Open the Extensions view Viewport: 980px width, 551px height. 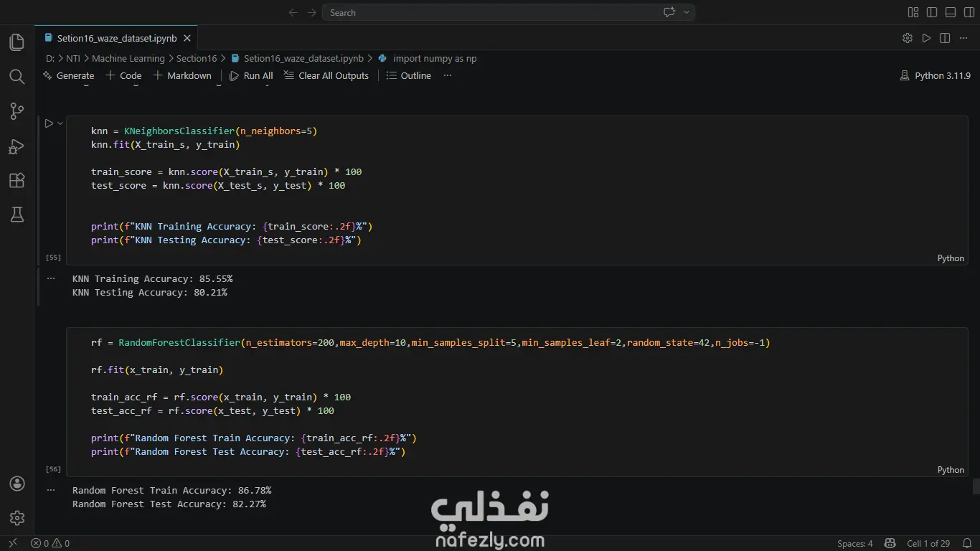coord(17,181)
